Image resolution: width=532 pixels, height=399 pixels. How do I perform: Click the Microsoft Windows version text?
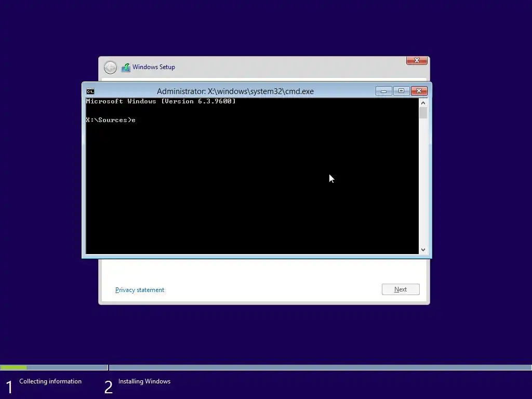161,101
